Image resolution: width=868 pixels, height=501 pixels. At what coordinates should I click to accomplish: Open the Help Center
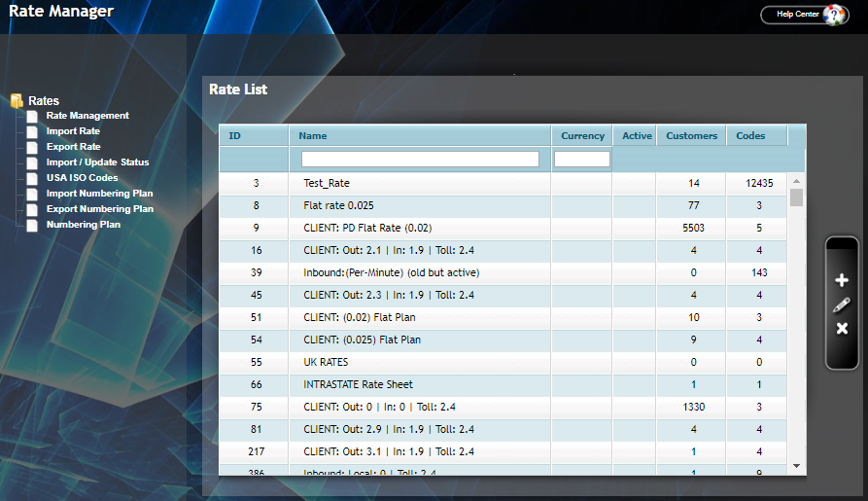(x=805, y=15)
